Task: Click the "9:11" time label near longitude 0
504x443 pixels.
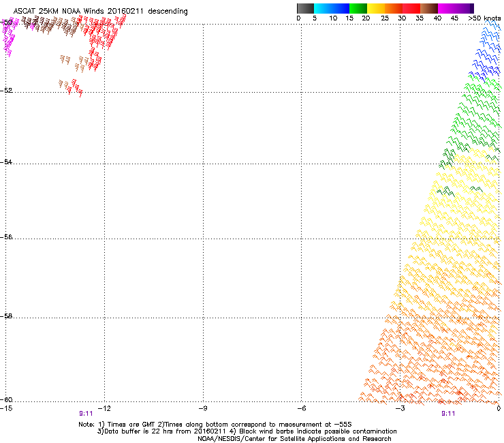Action: [x=448, y=414]
